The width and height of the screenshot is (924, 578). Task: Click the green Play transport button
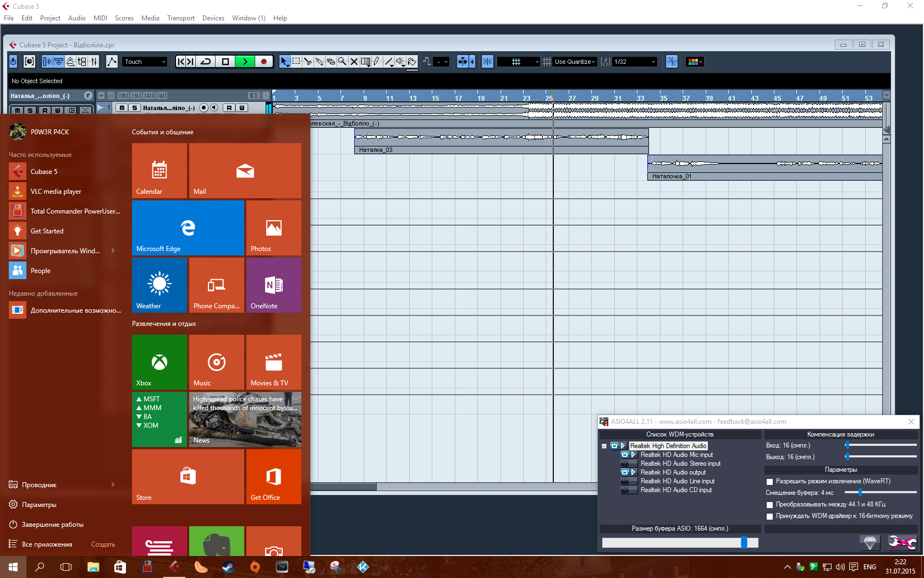coord(245,62)
